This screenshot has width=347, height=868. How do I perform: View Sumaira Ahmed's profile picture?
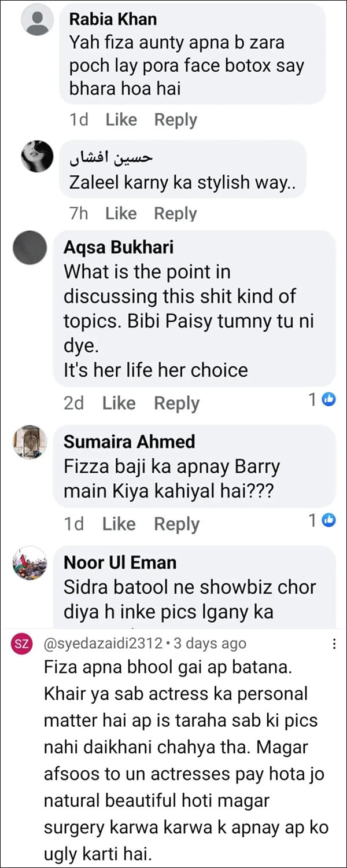(29, 443)
